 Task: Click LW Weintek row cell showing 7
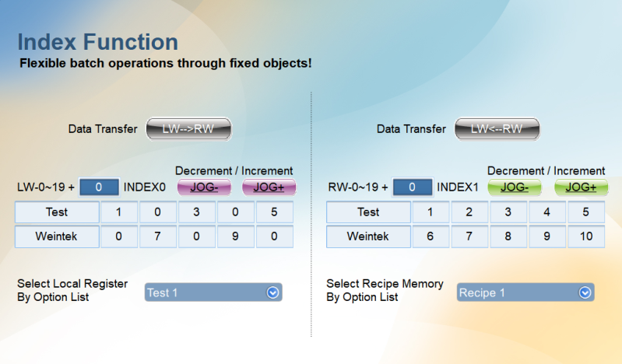(157, 236)
